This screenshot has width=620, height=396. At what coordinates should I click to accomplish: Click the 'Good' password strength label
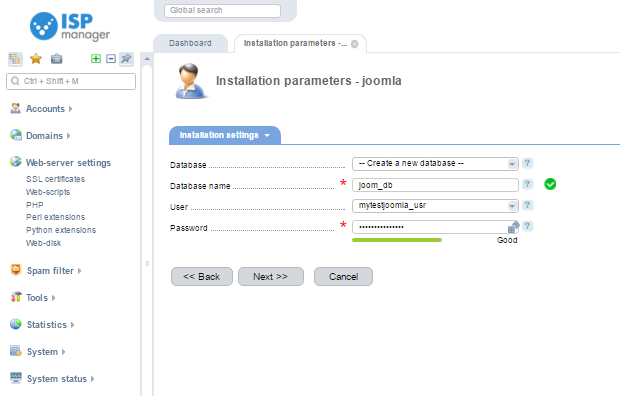click(507, 240)
